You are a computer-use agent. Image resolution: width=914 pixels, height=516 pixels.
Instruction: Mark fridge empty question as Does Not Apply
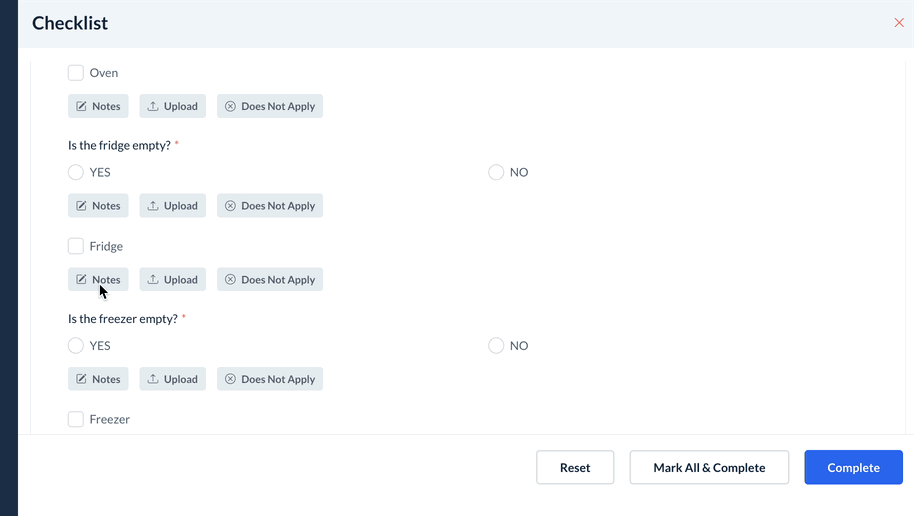(x=269, y=206)
